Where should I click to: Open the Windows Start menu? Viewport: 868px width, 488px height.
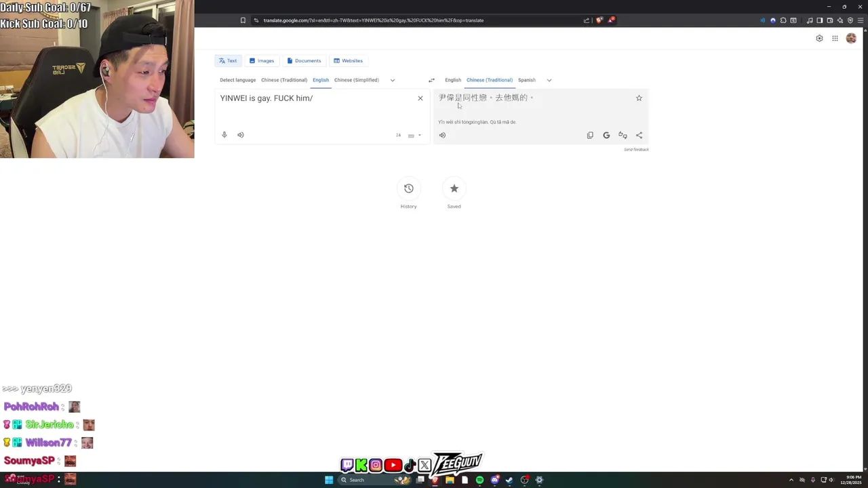point(329,480)
